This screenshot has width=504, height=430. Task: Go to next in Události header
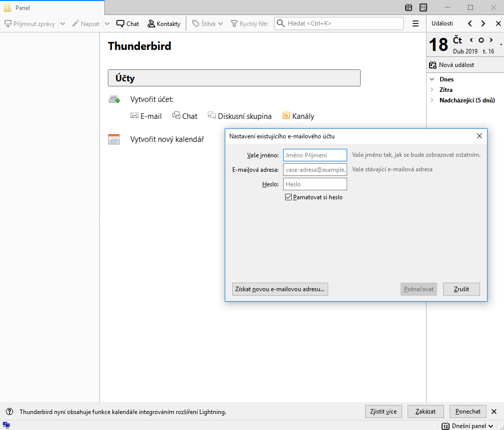483,23
